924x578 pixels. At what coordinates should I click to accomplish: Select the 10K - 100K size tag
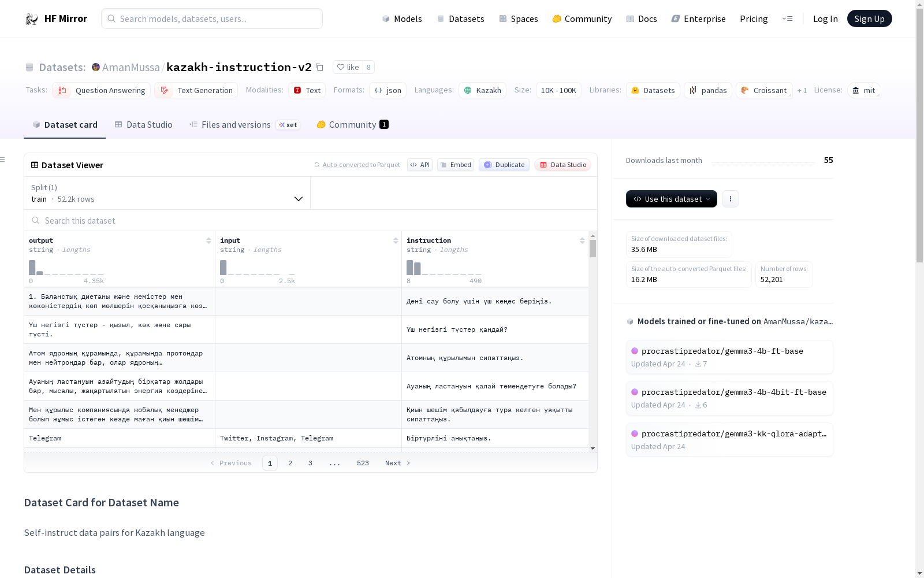coord(558,90)
